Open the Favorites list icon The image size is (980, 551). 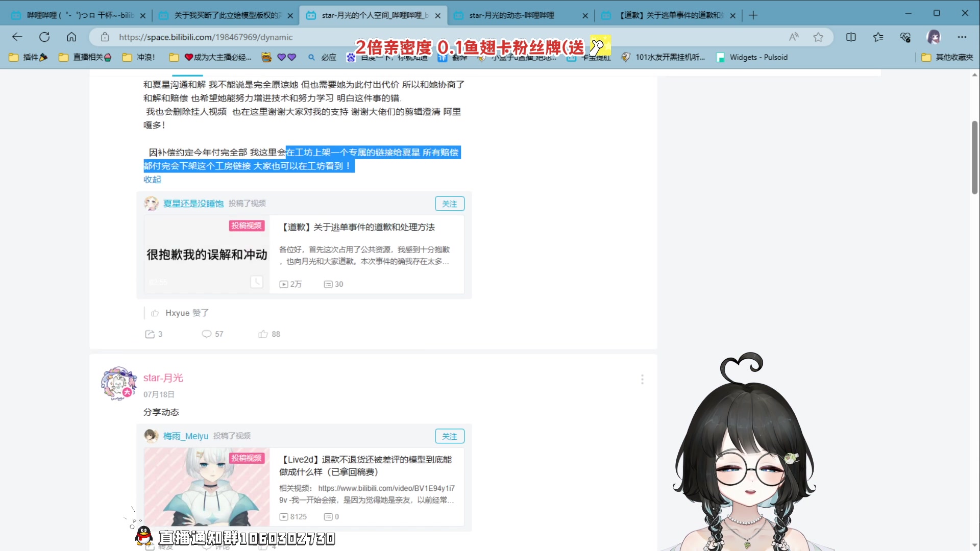tap(878, 37)
